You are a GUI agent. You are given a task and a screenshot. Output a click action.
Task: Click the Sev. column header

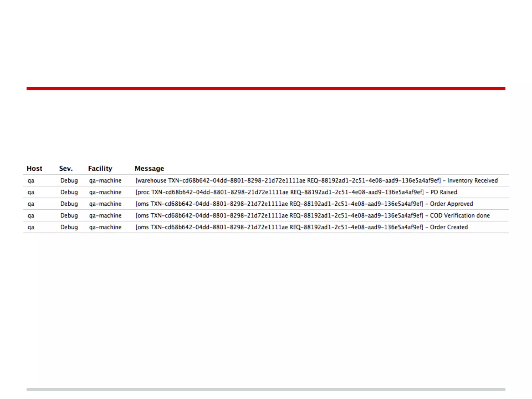click(x=66, y=169)
